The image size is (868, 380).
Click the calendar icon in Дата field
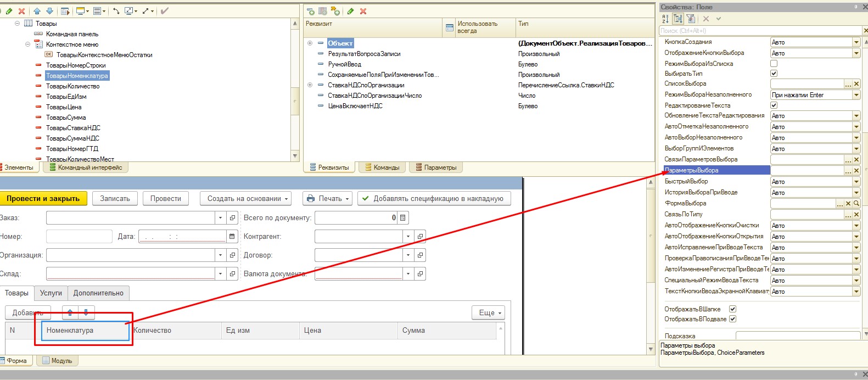point(233,237)
